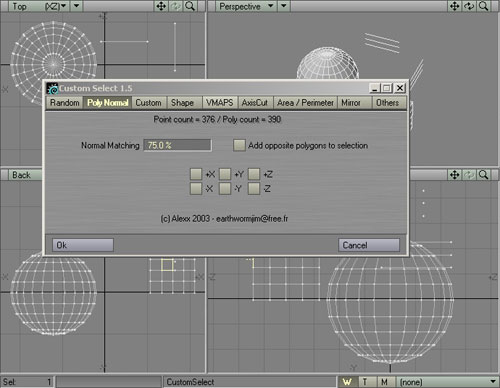Go to the AxisCut tab
The image size is (500, 388).
click(255, 103)
